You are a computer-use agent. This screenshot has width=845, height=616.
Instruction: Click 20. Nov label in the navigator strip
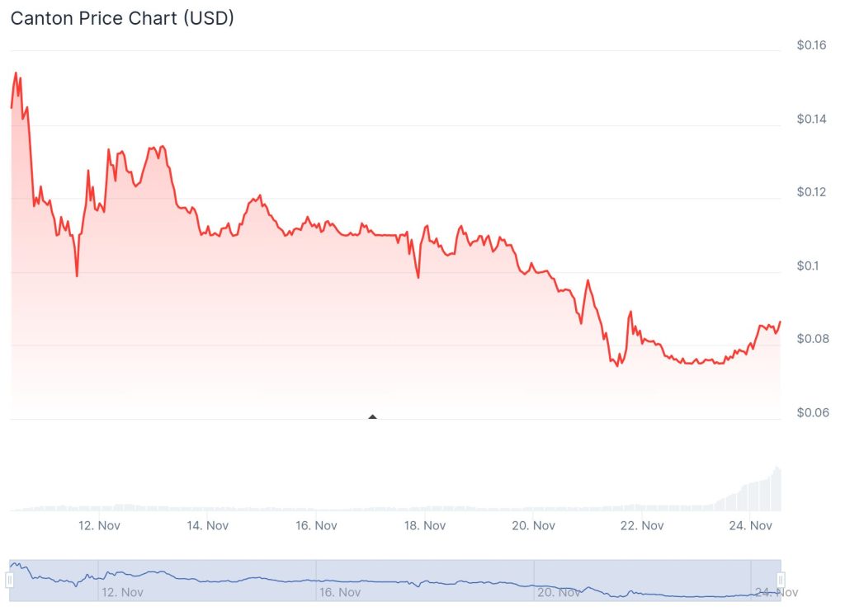click(x=557, y=592)
